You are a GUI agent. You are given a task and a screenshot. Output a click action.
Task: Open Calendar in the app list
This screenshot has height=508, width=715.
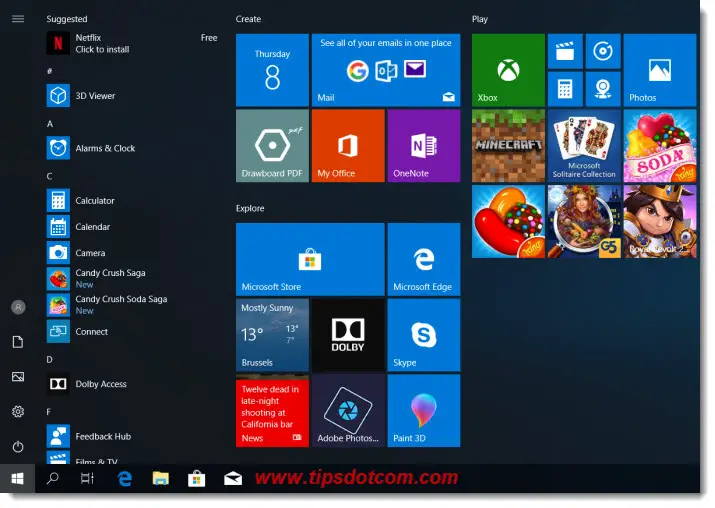(x=132, y=227)
